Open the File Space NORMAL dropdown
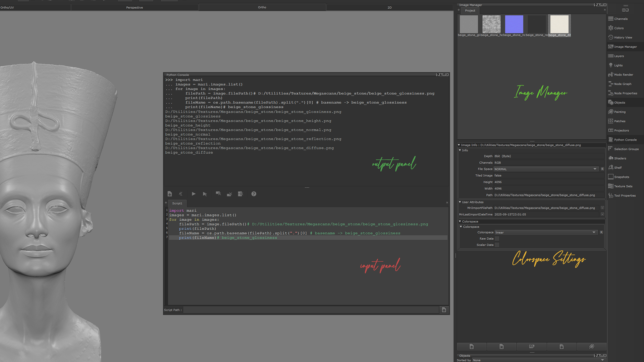 pyautogui.click(x=545, y=169)
